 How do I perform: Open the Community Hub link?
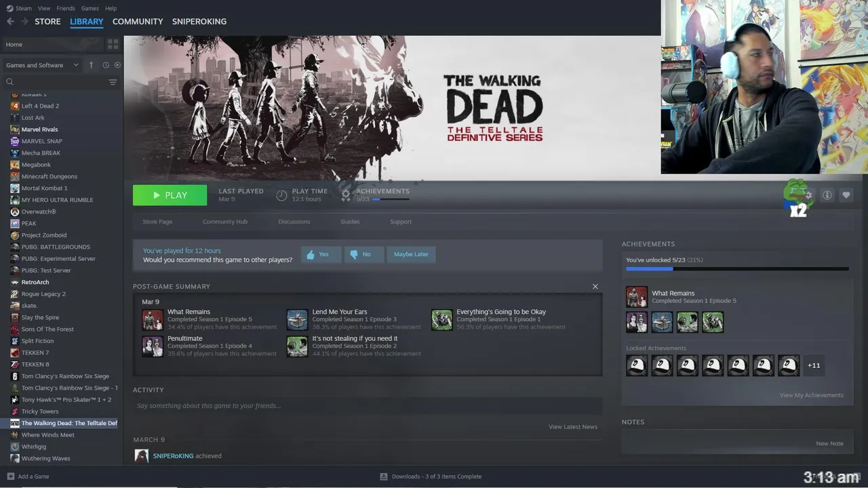tap(225, 222)
